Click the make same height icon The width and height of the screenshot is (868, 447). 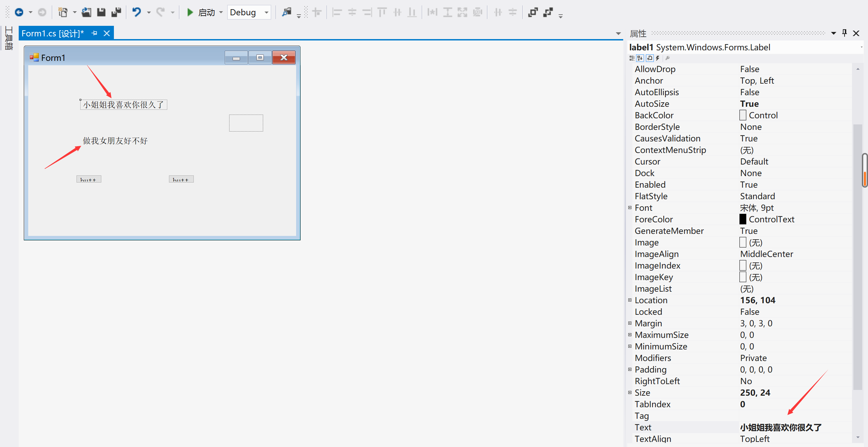coord(448,13)
